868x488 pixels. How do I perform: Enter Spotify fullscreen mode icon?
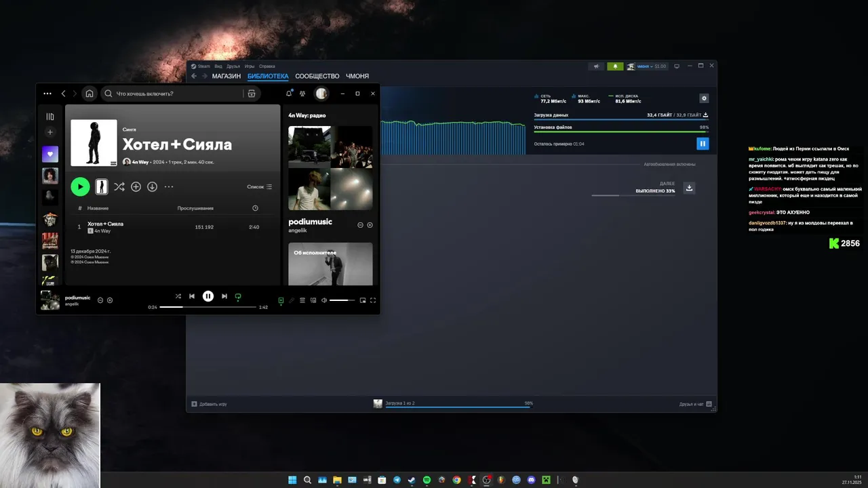coord(373,300)
